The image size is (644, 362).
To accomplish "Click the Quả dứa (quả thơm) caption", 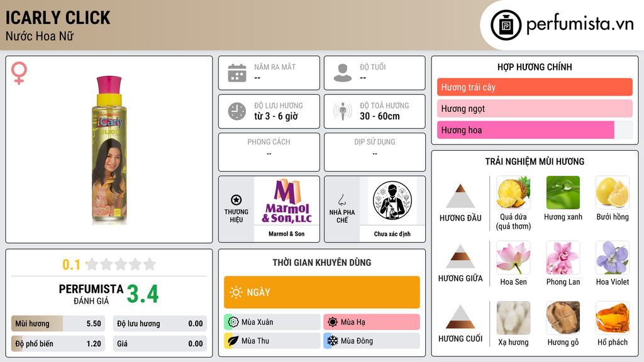I will tap(513, 222).
